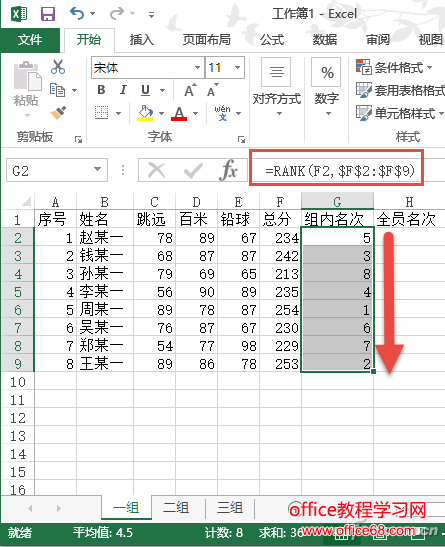Toggle bold formatting

101,90
